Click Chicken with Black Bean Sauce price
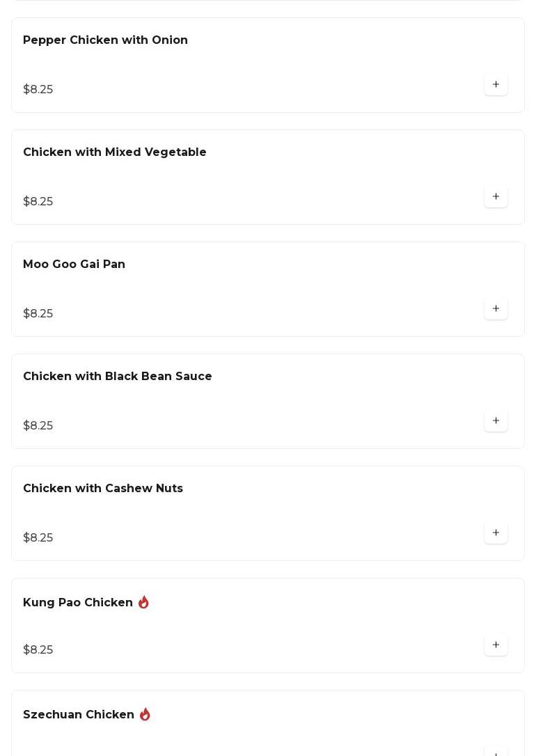Viewport: 536px width, 756px height. [38, 426]
